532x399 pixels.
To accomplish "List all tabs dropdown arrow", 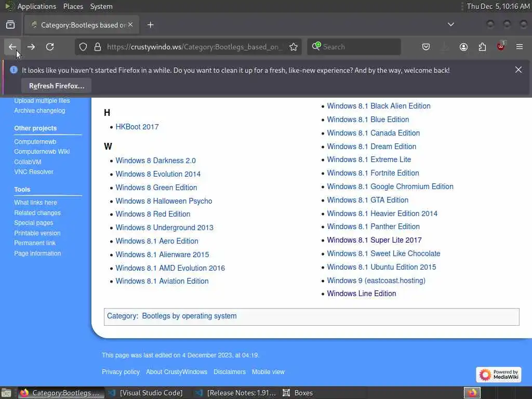I will 451,24.
